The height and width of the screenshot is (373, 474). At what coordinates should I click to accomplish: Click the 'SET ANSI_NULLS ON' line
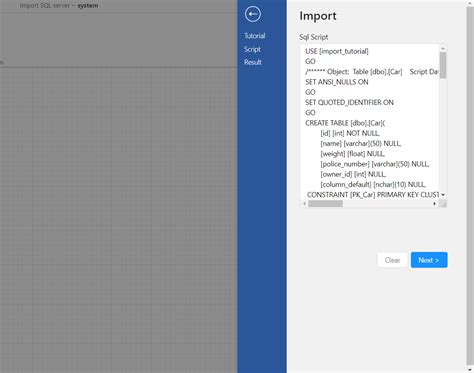click(x=337, y=82)
